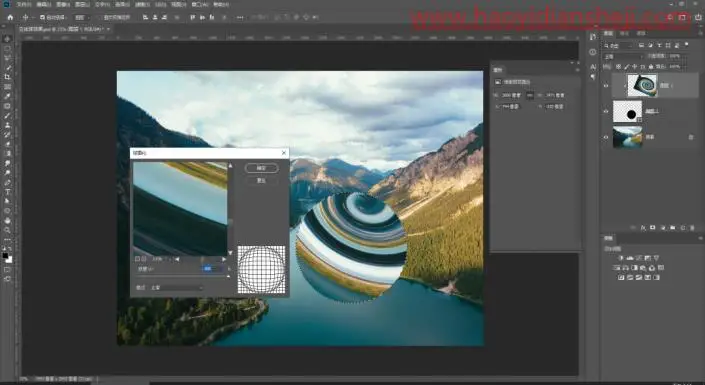The image size is (705, 385).
Task: Open the blending mode dropdown in Layers panel
Action: (623, 57)
